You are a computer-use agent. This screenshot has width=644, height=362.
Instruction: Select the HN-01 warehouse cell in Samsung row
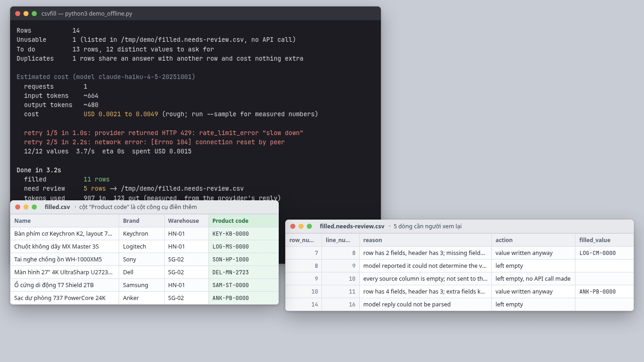pos(186,285)
